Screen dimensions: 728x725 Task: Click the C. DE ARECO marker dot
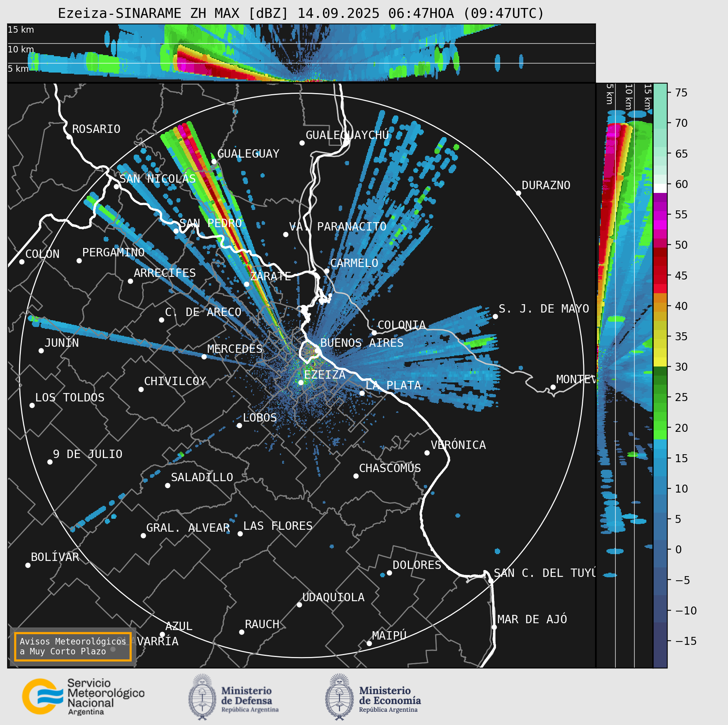pos(161,320)
